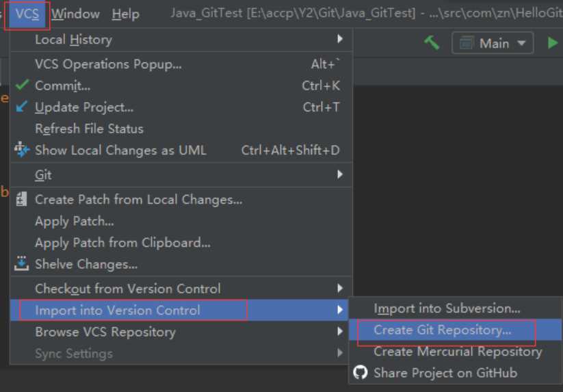The width and height of the screenshot is (563, 392).
Task: Open the Main run configuration dropdown
Action: pos(493,43)
